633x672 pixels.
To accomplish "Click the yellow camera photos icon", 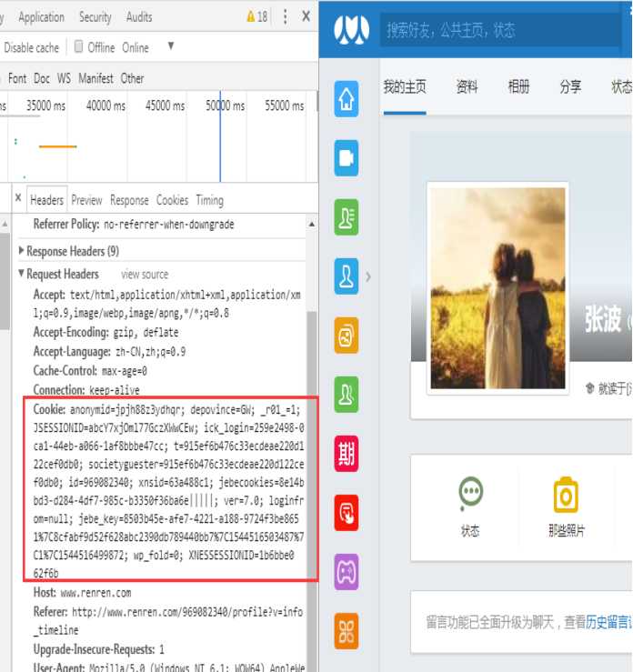I will (566, 495).
